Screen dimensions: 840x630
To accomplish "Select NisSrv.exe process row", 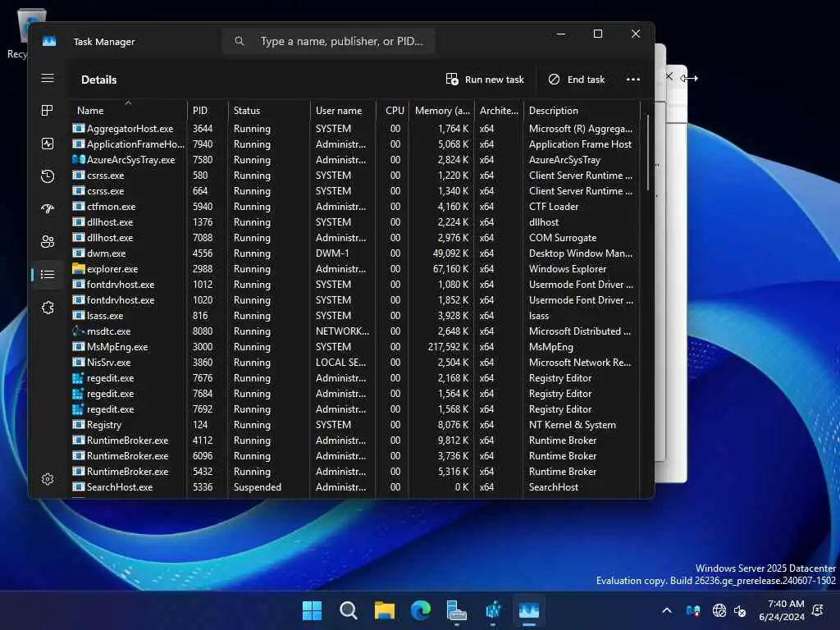I will click(354, 362).
